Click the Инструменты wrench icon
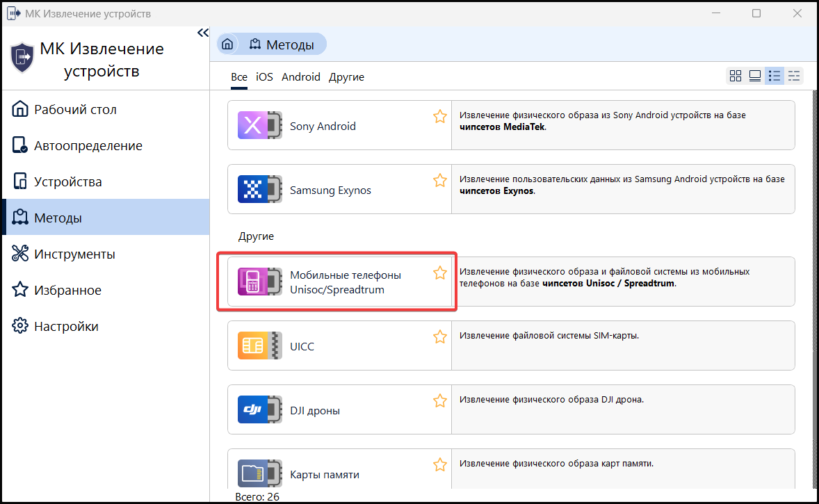The image size is (819, 504). click(x=20, y=253)
